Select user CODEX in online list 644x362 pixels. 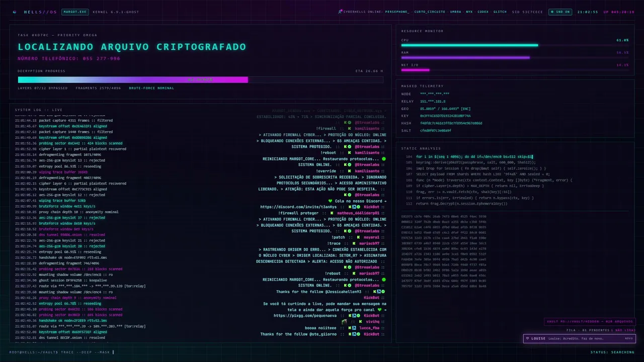483,12
